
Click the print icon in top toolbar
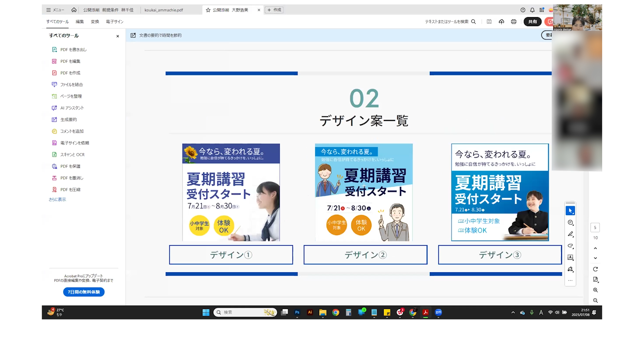[514, 22]
